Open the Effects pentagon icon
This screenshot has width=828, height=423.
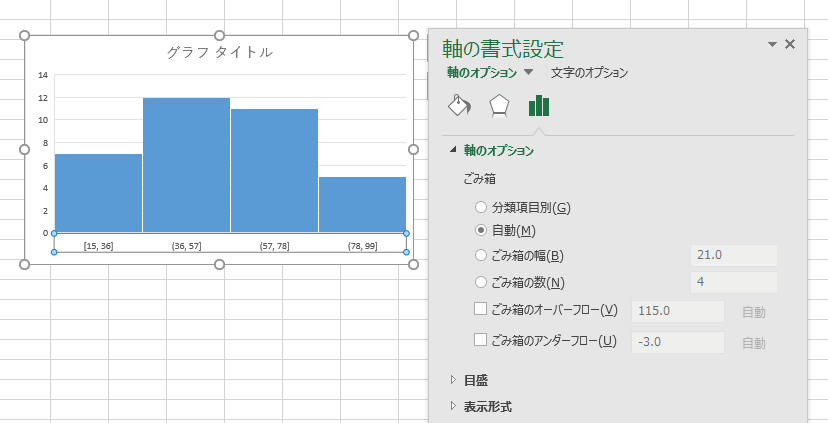pyautogui.click(x=499, y=106)
